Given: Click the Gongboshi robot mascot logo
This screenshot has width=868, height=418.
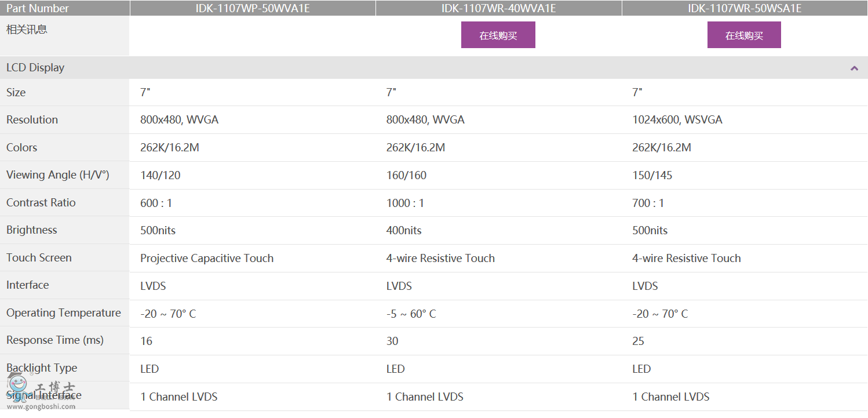Looking at the screenshot, I should 17,385.
